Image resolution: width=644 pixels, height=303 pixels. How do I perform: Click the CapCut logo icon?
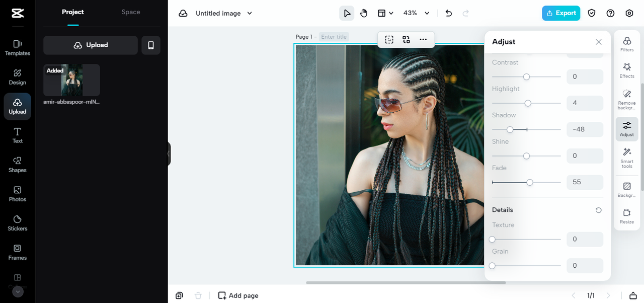[x=17, y=14]
